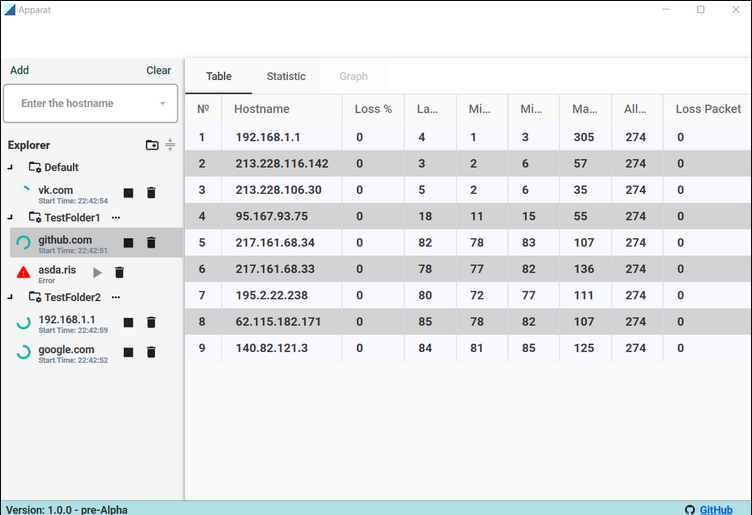Click the Apparat app logo
The height and width of the screenshot is (515, 752).
10,10
